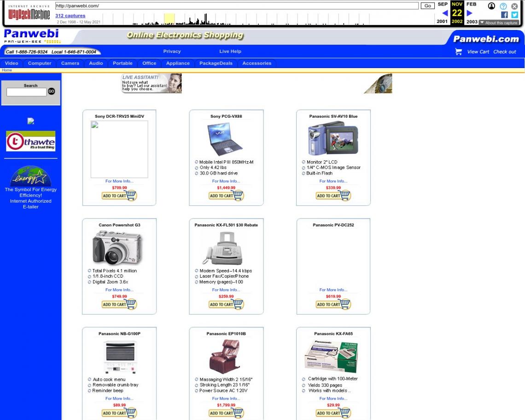
Task: Click the Wayback Go button
Action: pyautogui.click(x=427, y=6)
